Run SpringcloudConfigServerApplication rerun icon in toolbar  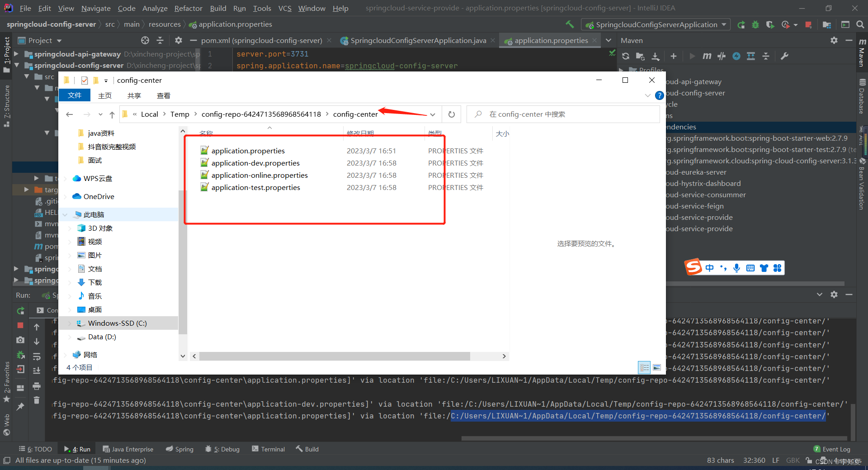[741, 25]
